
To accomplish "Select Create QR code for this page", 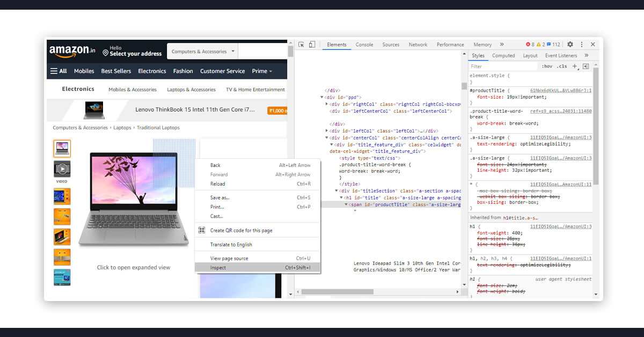I will [258, 230].
